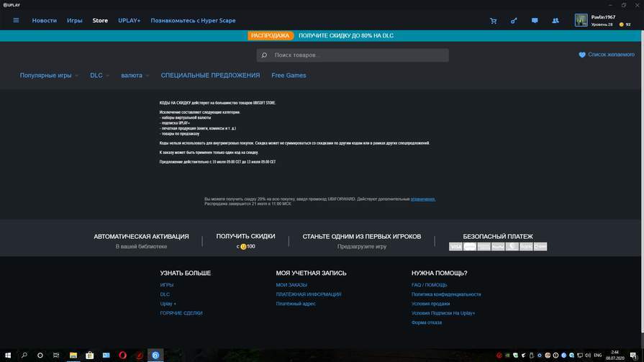Open the friends list icon
The image size is (644, 362).
pos(555,21)
